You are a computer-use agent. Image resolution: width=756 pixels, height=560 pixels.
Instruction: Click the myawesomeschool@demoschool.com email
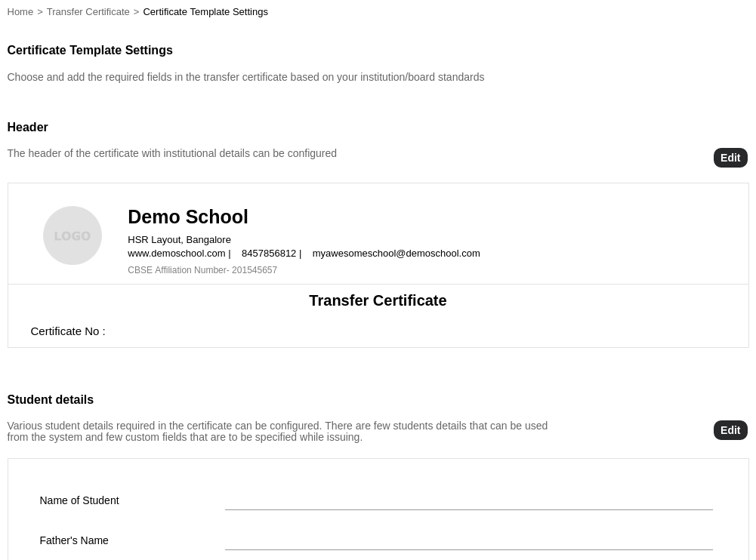pyautogui.click(x=396, y=254)
